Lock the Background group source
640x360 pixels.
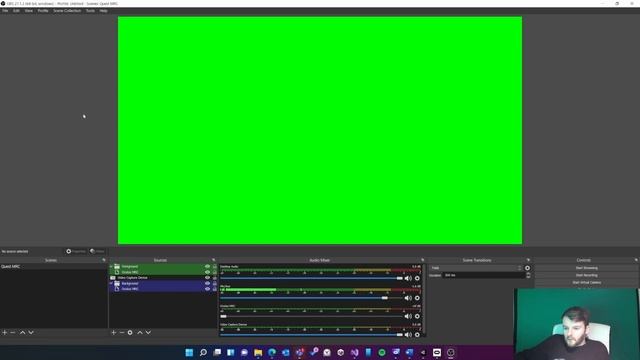(x=215, y=283)
